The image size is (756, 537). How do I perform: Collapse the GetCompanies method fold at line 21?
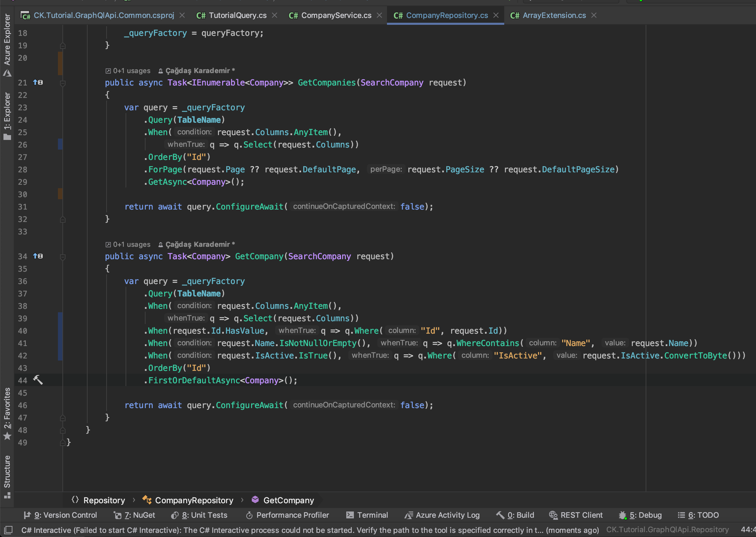point(63,83)
